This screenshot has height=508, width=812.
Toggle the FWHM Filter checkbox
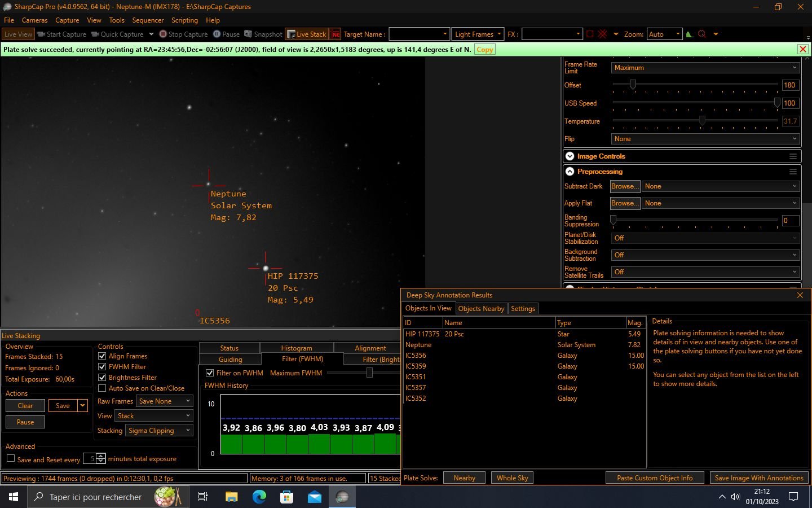(x=102, y=367)
